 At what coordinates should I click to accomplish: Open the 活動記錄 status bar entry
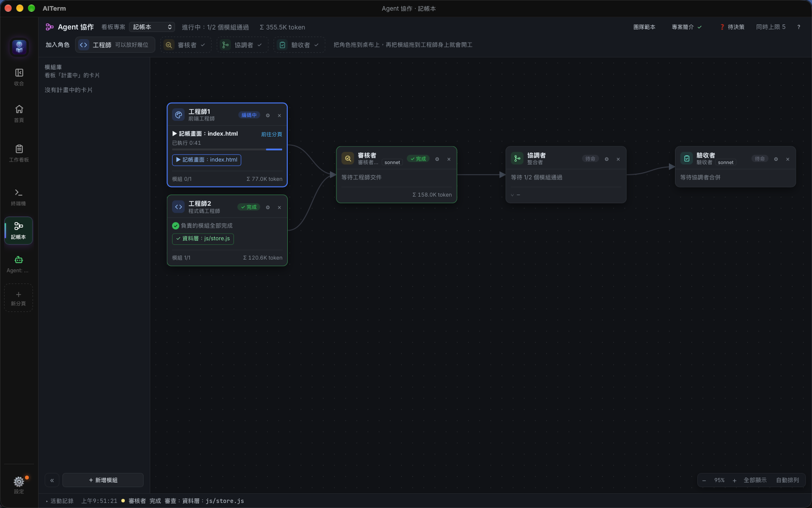(60, 501)
